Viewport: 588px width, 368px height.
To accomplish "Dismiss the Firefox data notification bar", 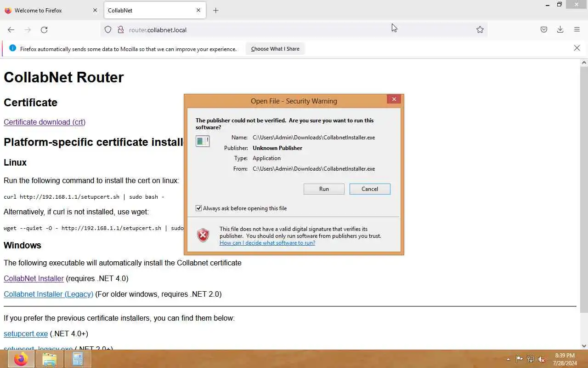I will click(577, 48).
